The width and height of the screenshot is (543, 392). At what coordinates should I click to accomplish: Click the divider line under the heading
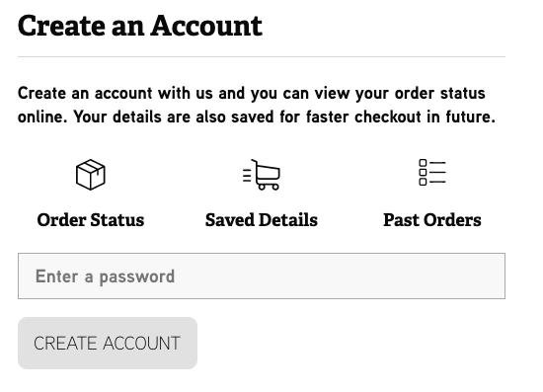(x=262, y=56)
